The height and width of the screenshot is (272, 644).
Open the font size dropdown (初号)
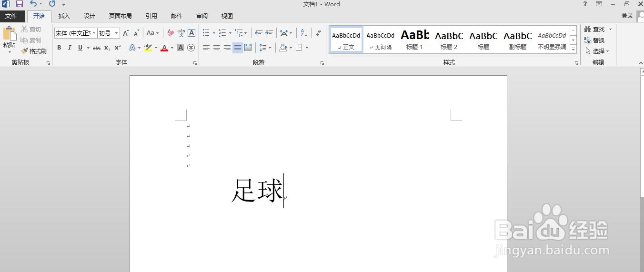pyautogui.click(x=117, y=33)
